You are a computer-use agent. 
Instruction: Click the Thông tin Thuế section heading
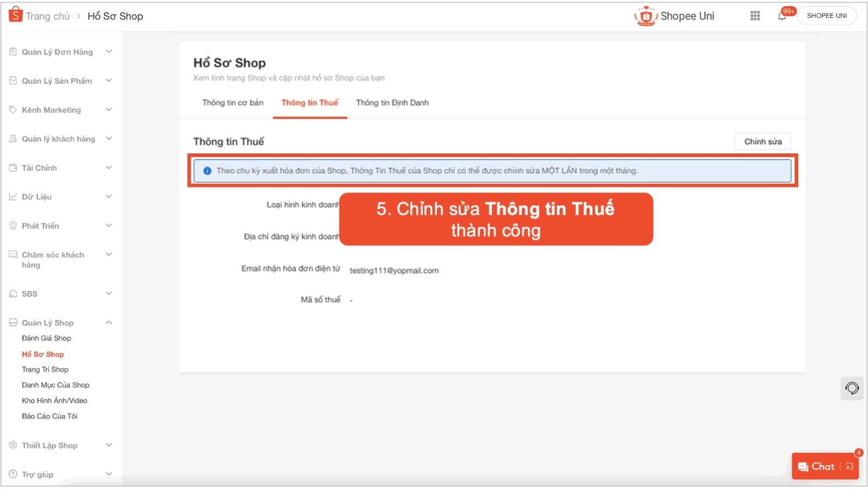point(228,141)
